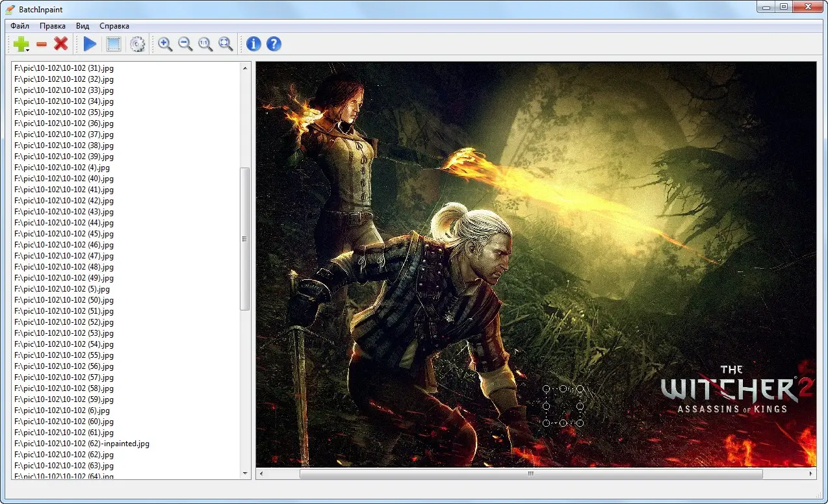Open settings via the gear icon
The image size is (828, 504).
[x=137, y=44]
